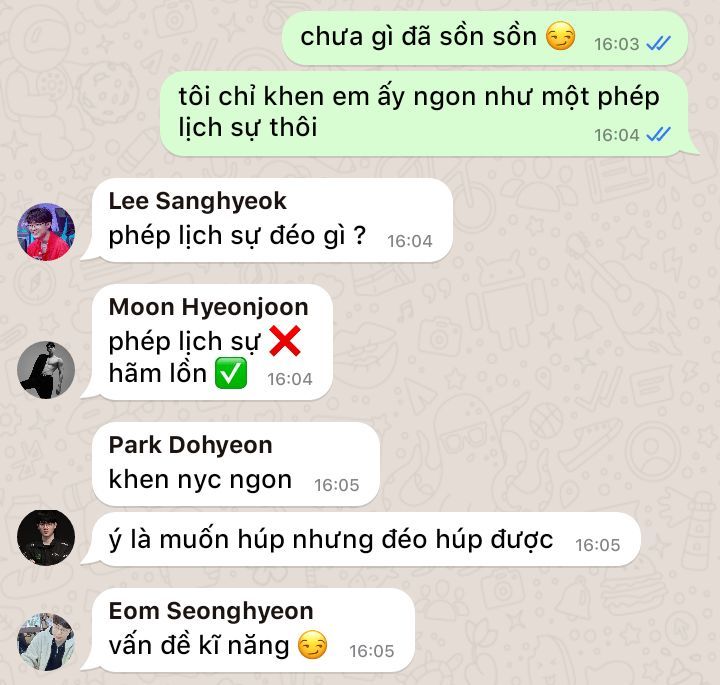Viewport: 720px width, 685px height.
Task: Click the smirking emoji in the 16:03 message
Action: coord(560,36)
